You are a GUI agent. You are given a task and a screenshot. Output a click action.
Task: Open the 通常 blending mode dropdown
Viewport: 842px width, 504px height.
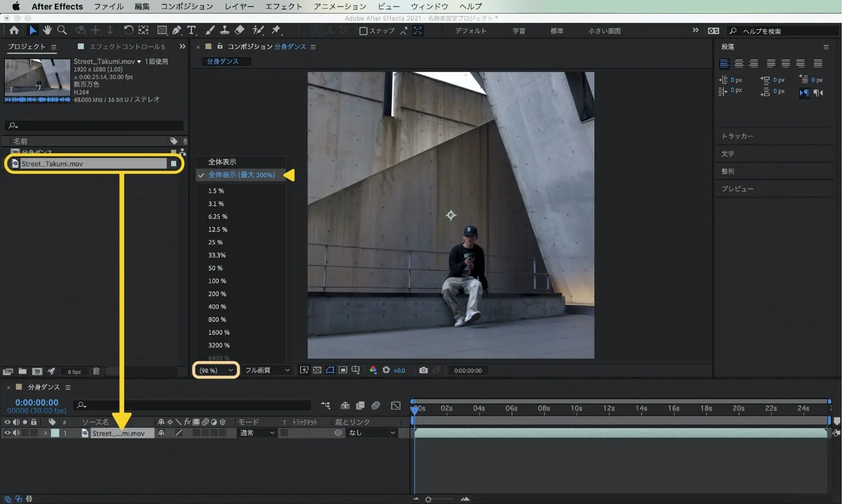click(257, 433)
